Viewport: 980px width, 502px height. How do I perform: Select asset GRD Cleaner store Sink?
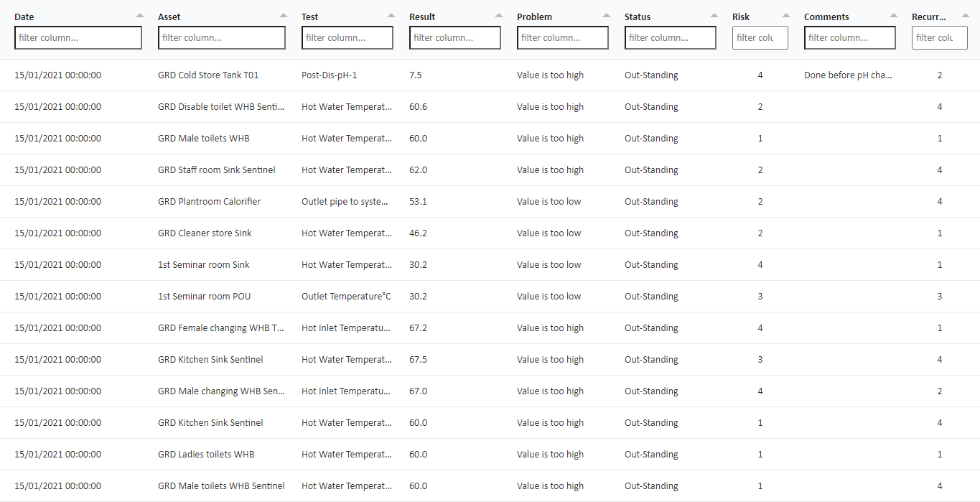[205, 233]
